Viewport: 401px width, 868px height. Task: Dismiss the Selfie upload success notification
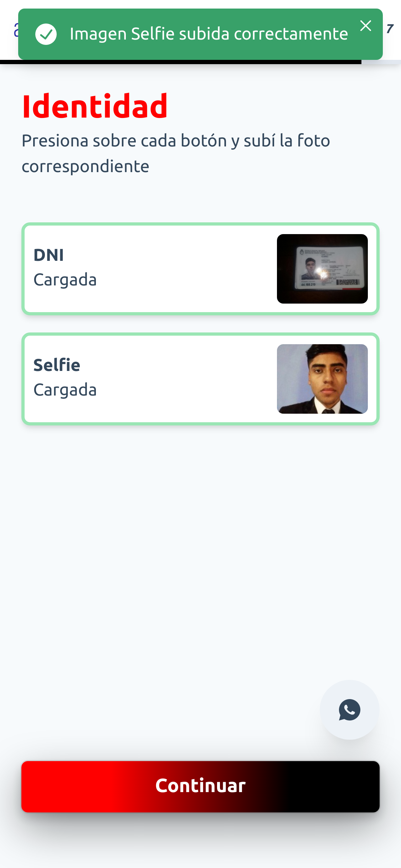366,26
